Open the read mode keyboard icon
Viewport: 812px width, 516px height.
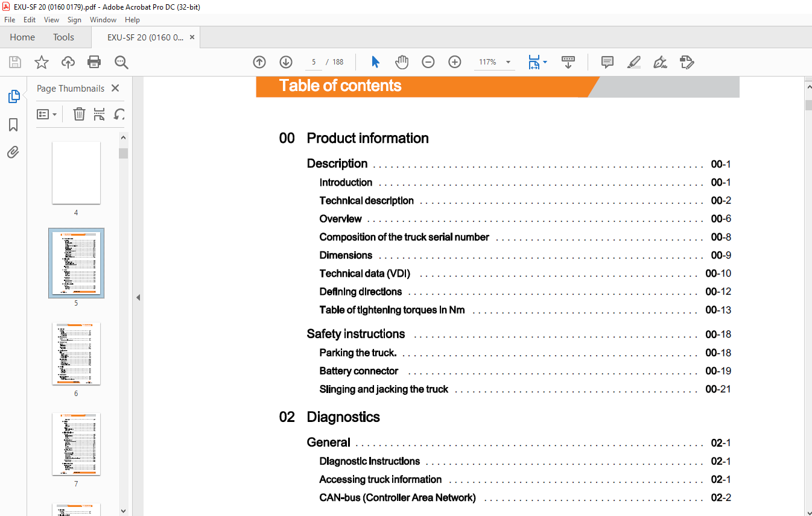(568, 62)
